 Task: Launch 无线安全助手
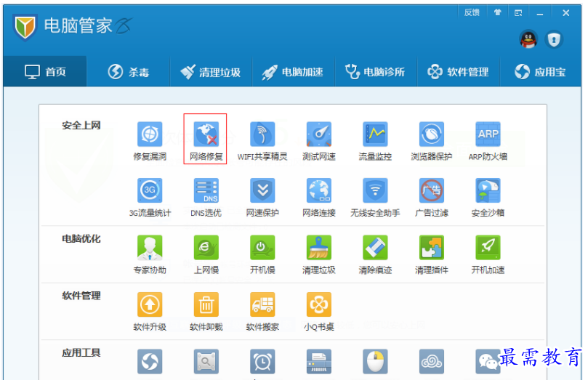[x=375, y=198]
